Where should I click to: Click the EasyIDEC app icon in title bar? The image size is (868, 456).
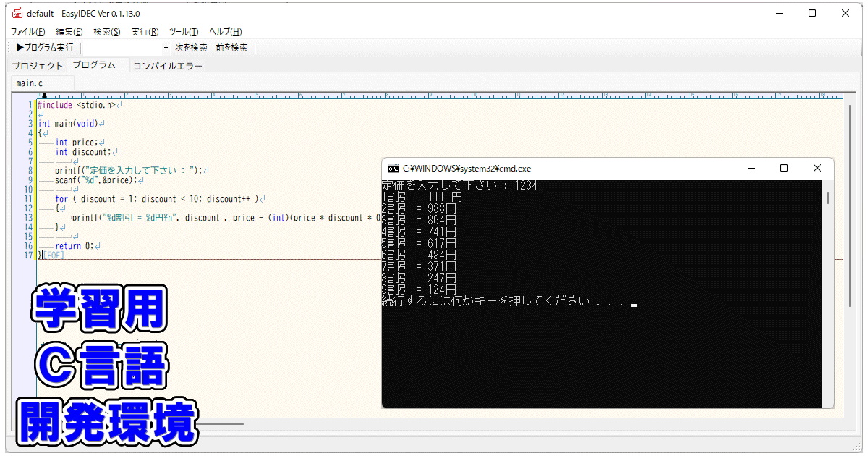click(17, 14)
